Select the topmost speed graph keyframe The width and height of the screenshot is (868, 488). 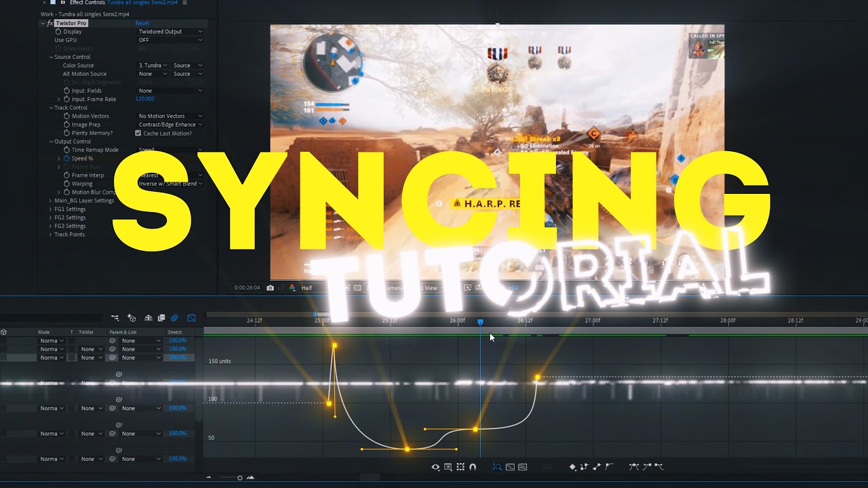(334, 346)
